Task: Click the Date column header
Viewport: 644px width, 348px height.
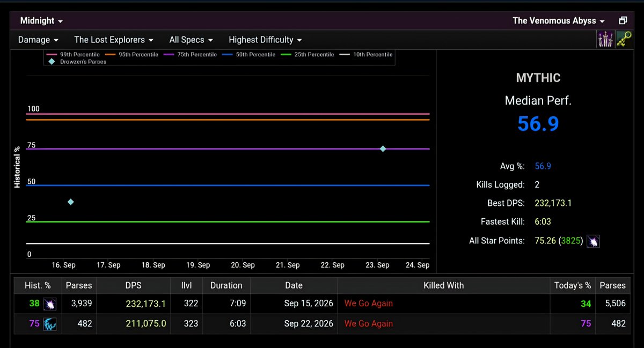Action: [x=294, y=285]
